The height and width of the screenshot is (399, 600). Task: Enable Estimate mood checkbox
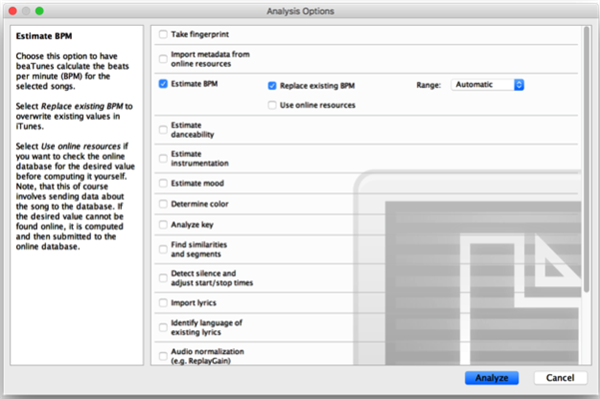point(163,183)
